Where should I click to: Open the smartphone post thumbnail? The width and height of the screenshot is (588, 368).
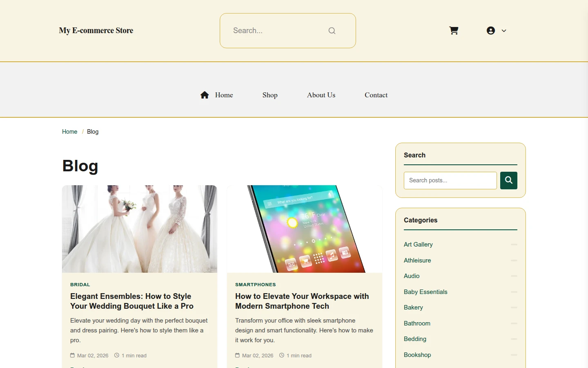point(305,229)
